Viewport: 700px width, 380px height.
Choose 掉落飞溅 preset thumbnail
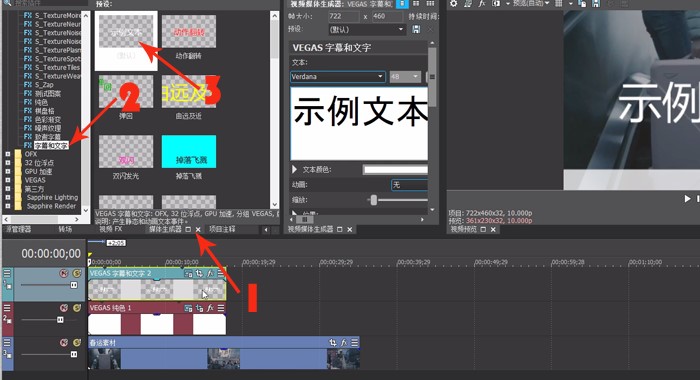coord(189,152)
